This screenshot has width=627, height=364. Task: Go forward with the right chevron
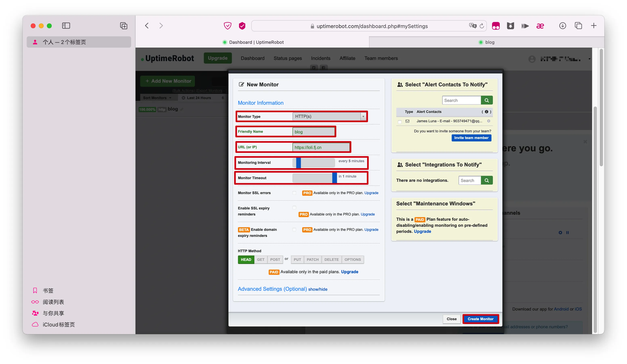coord(161,26)
